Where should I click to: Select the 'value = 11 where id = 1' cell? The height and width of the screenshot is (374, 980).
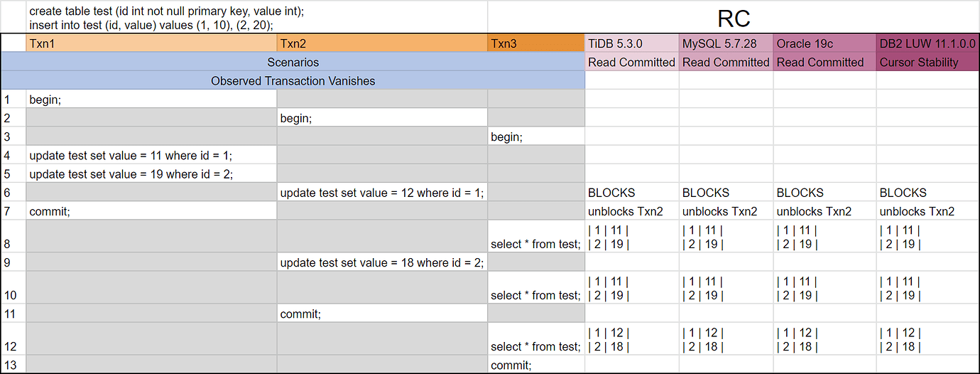coord(151,155)
